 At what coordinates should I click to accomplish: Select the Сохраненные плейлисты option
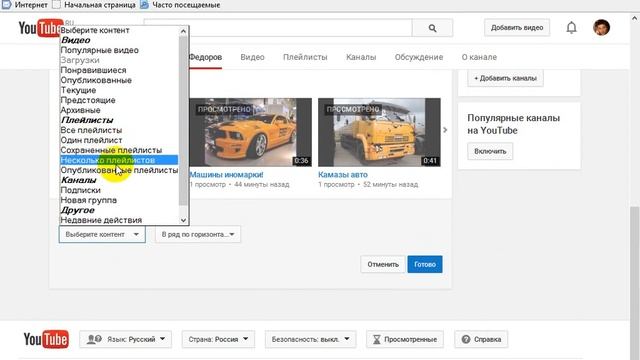click(119, 150)
